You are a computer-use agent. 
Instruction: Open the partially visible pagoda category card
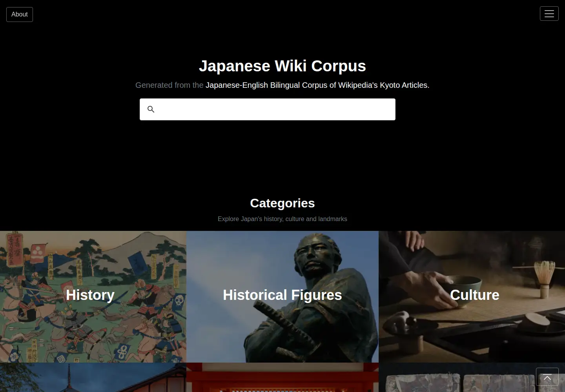click(x=93, y=377)
